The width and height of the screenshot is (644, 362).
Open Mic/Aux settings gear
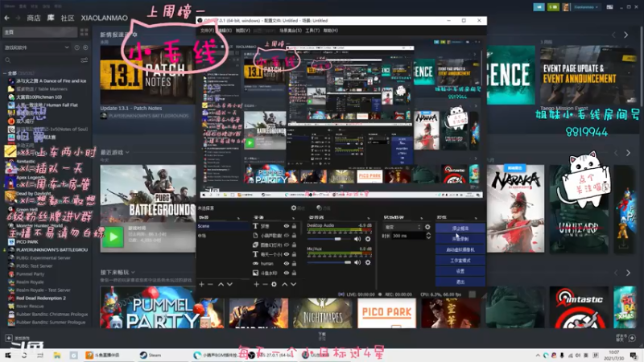pyautogui.click(x=368, y=262)
